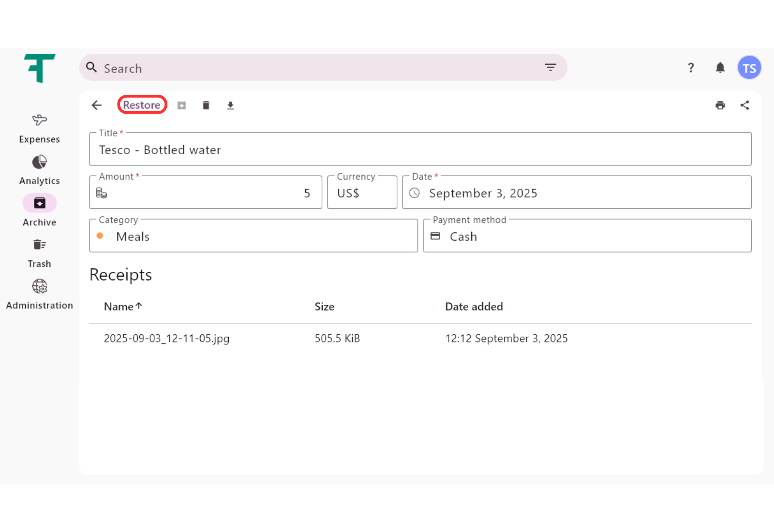Go to Expenses in sidebar
Screen dimensions: 774x532
40,128
